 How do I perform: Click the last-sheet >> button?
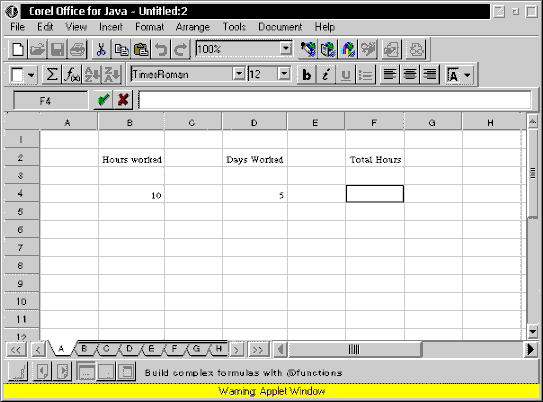pyautogui.click(x=258, y=350)
